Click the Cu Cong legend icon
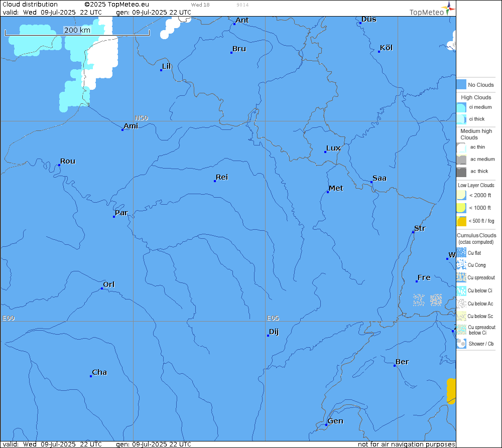The image size is (502, 448). pos(461,265)
